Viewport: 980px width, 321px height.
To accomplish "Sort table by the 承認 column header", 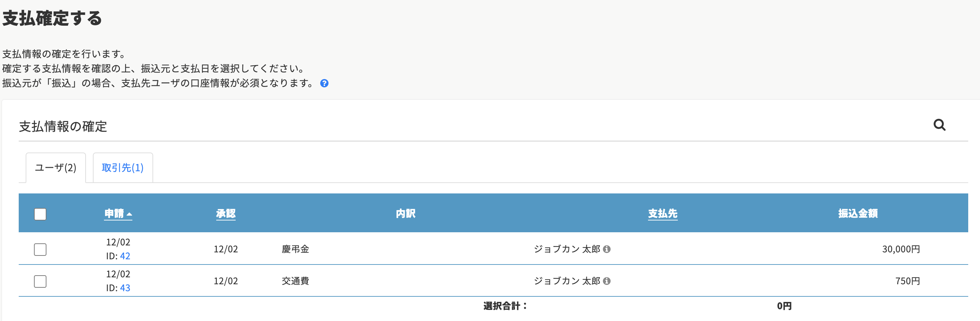I will pos(226,214).
